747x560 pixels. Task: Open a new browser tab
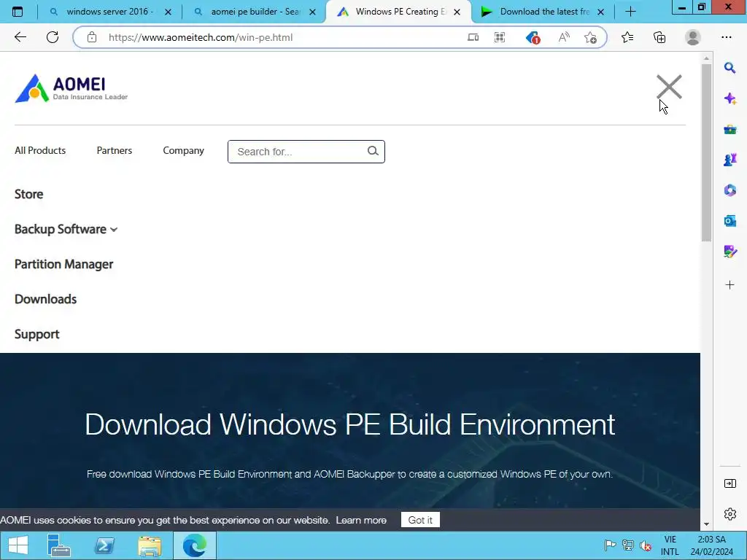coord(630,12)
